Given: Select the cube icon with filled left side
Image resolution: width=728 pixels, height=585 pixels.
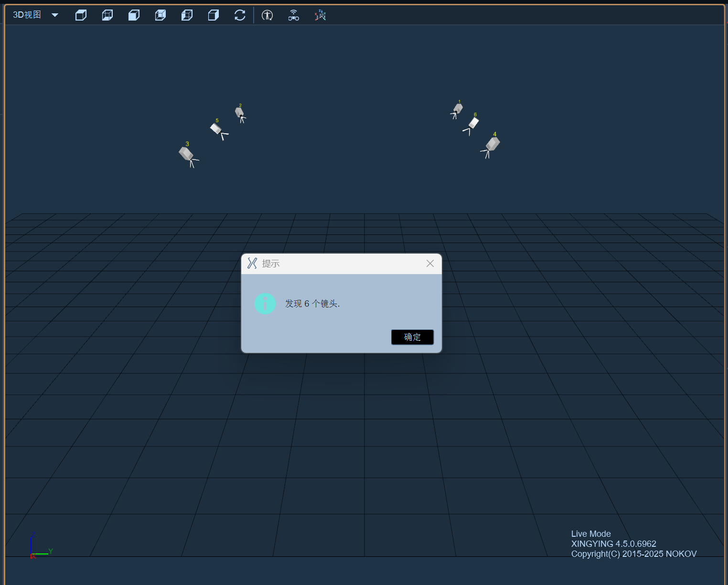Looking at the screenshot, I should click(187, 15).
